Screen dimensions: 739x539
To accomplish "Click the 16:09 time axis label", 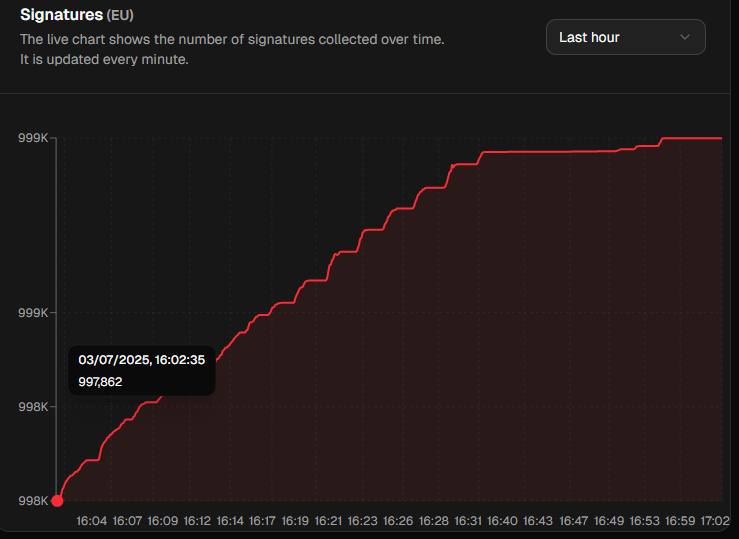I will [x=163, y=521].
